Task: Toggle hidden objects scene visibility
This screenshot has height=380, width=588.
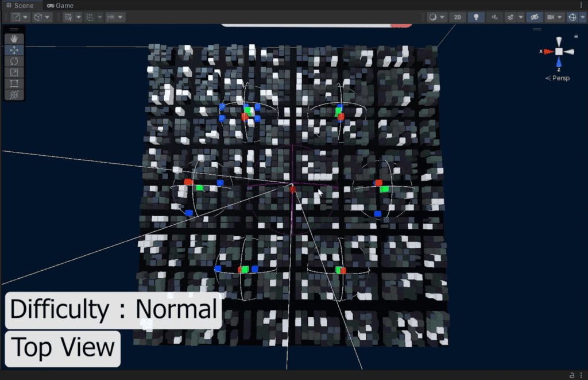Action: (534, 17)
